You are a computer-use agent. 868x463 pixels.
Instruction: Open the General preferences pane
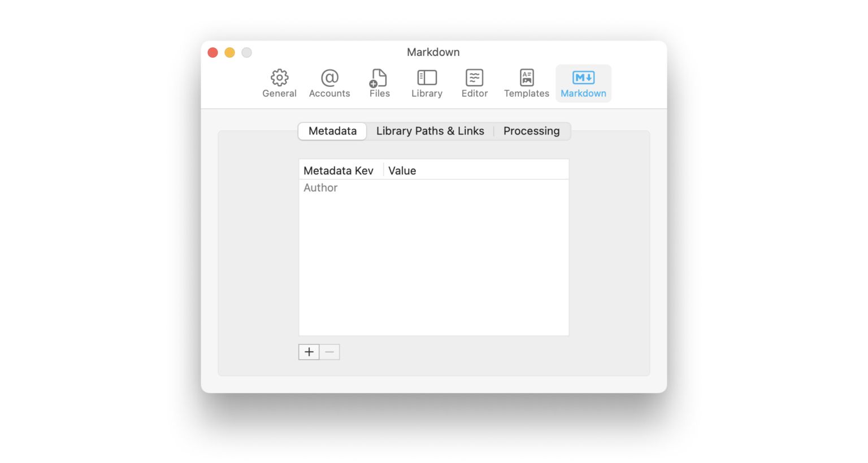279,83
